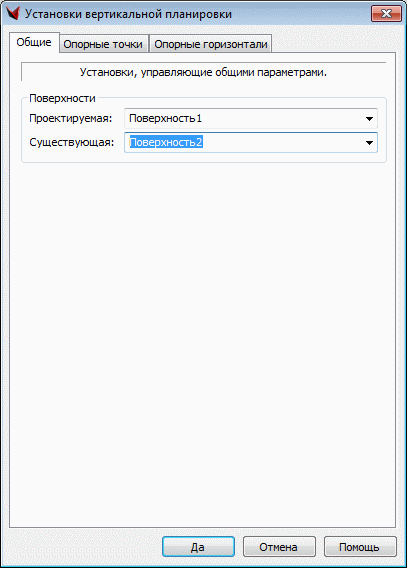Click the Существующая: label
This screenshot has width=407, height=568.
(x=72, y=142)
